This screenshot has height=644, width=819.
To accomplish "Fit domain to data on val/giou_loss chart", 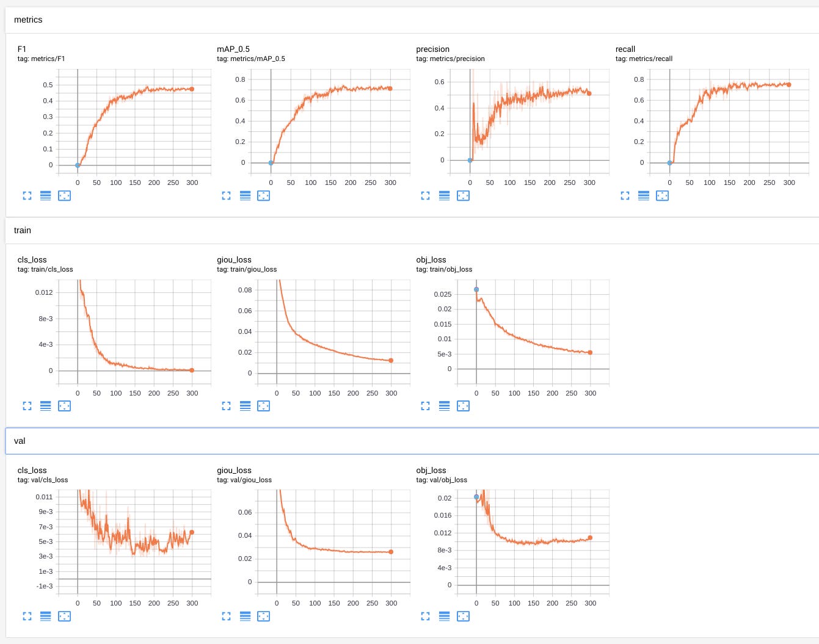I will point(263,617).
